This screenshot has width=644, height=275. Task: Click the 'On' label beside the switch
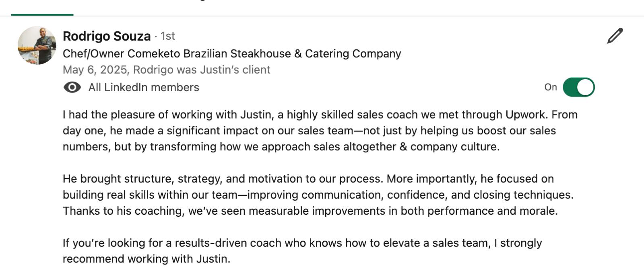tap(551, 87)
